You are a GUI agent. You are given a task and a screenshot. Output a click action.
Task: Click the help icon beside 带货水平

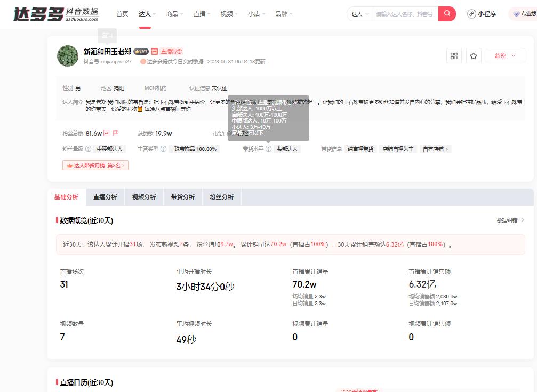point(268,148)
